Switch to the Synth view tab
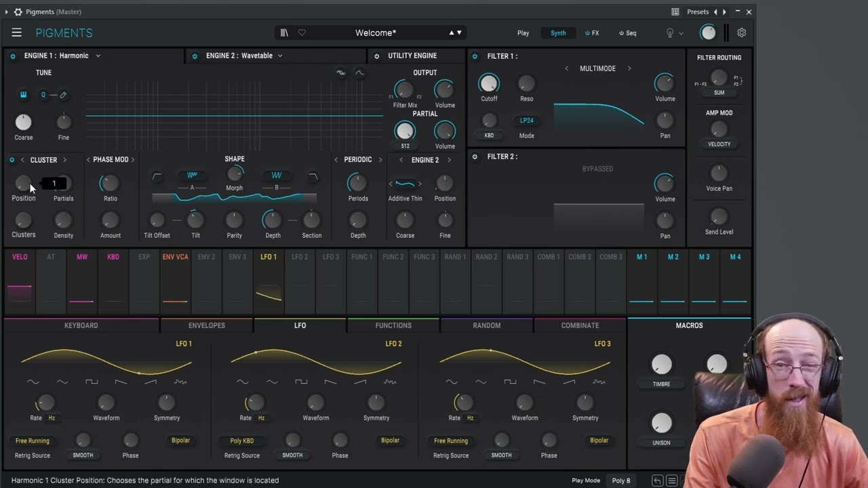The width and height of the screenshot is (868, 488). [558, 33]
